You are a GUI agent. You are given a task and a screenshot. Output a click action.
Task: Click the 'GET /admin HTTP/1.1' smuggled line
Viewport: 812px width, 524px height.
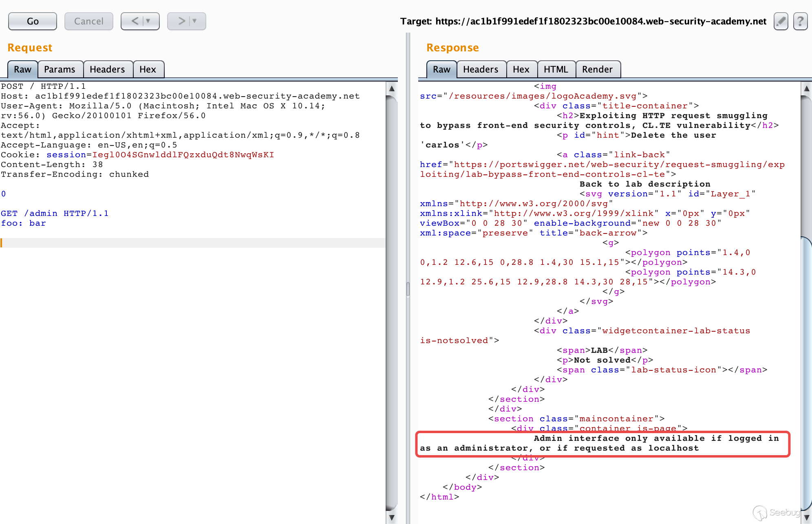coord(55,214)
